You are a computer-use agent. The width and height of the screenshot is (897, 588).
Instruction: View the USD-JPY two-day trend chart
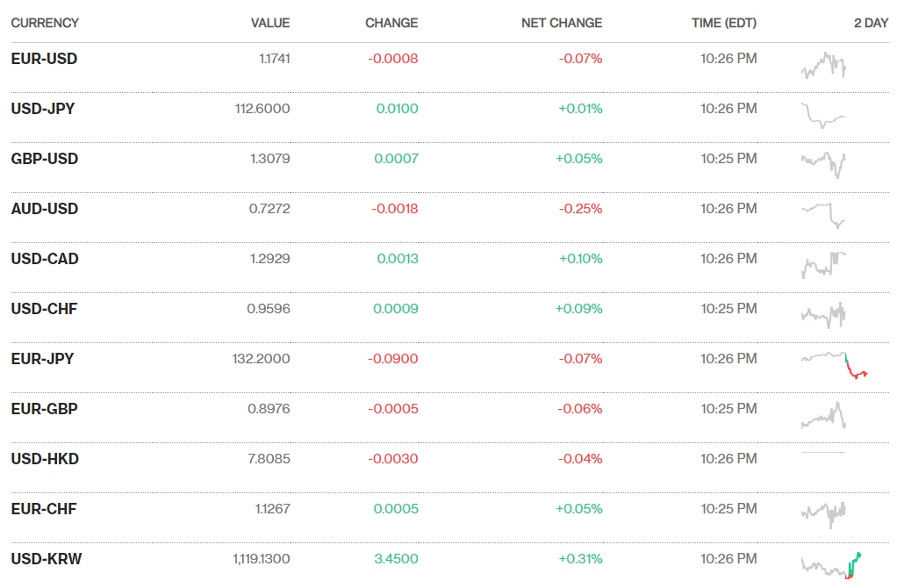click(x=825, y=115)
